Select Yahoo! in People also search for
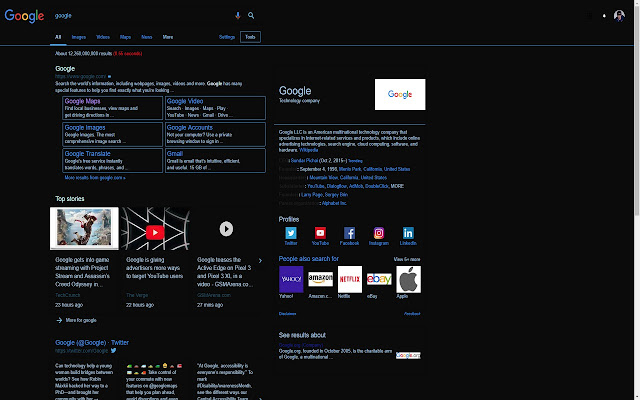This screenshot has width=640, height=400. 291,279
